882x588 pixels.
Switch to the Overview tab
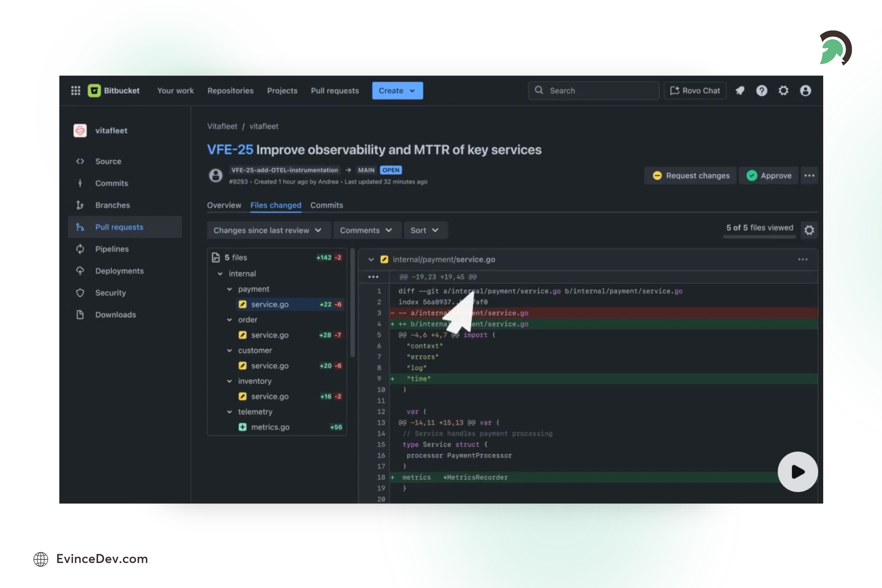(x=224, y=205)
